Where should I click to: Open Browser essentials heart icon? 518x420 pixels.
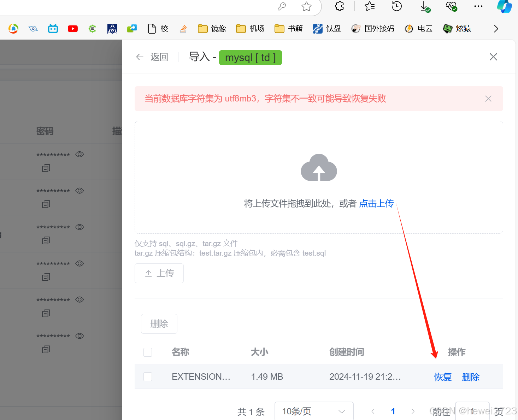point(451,6)
